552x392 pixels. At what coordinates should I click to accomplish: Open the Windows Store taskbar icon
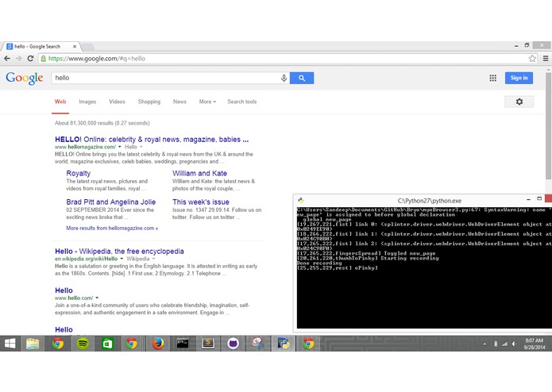point(107,344)
